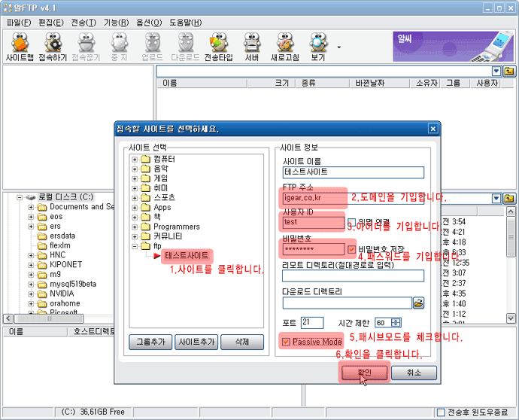Image resolution: width=519 pixels, height=420 pixels.
Task: Toggle the 익명 연결 checkbox
Action: click(x=351, y=222)
